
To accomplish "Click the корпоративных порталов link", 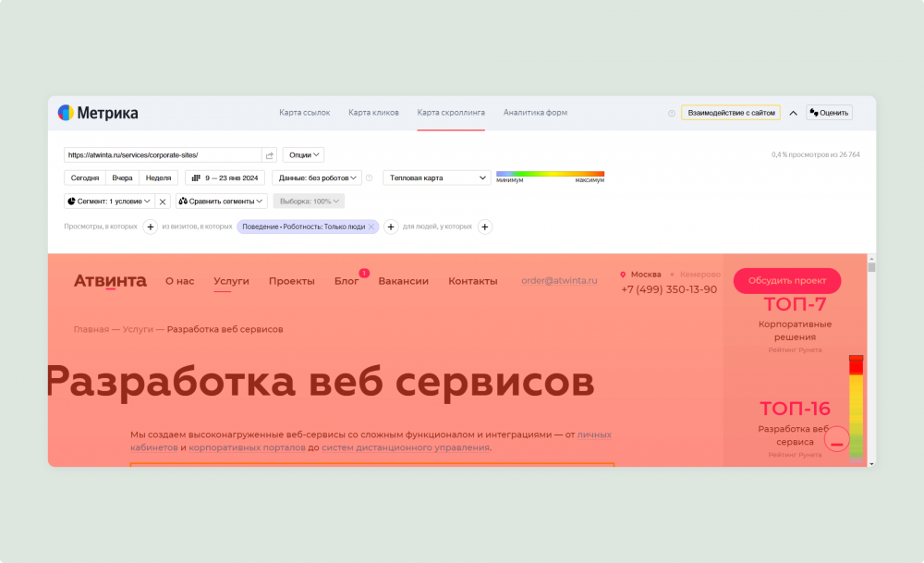I will 247,447.
